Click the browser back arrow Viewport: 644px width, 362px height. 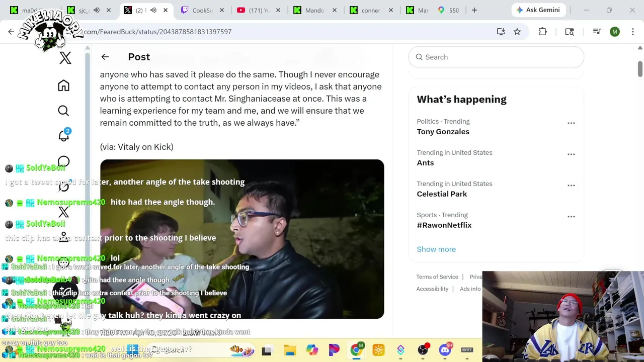[x=11, y=32]
